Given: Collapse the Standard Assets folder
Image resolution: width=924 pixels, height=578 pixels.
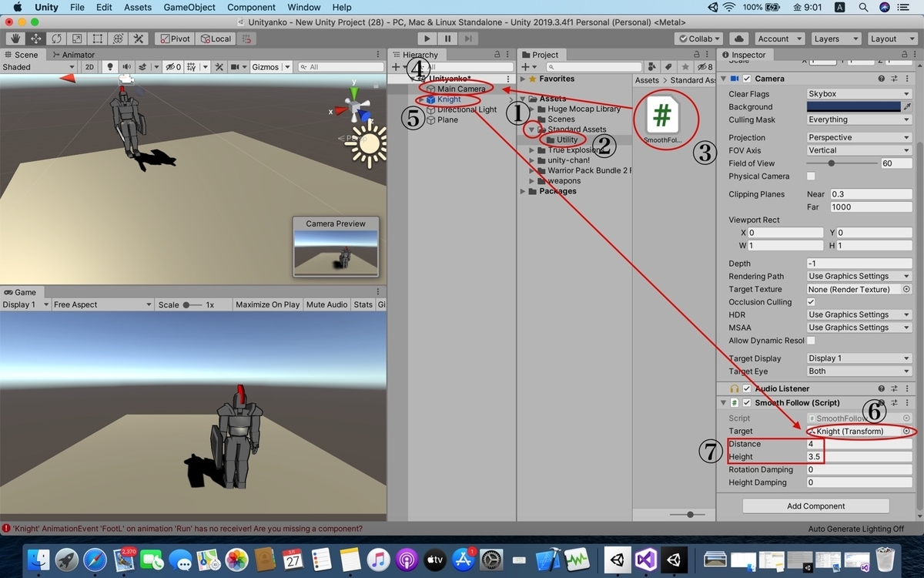Looking at the screenshot, I should coord(531,129).
